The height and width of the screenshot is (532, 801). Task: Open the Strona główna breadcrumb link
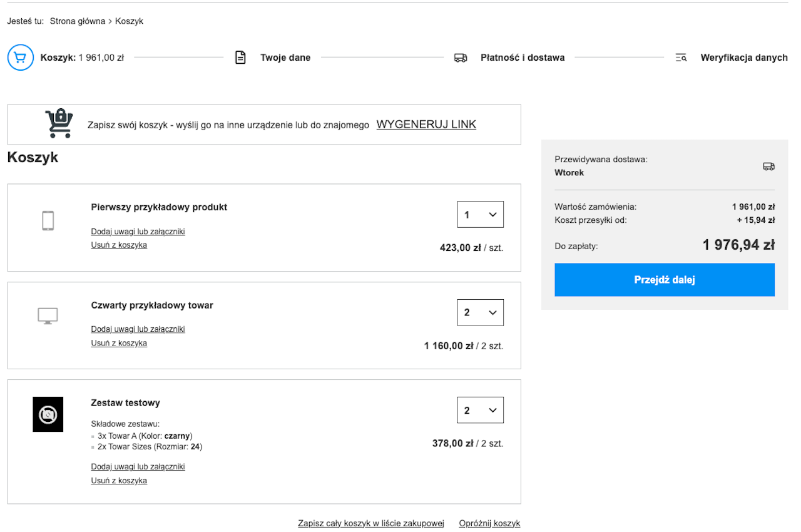pyautogui.click(x=78, y=21)
